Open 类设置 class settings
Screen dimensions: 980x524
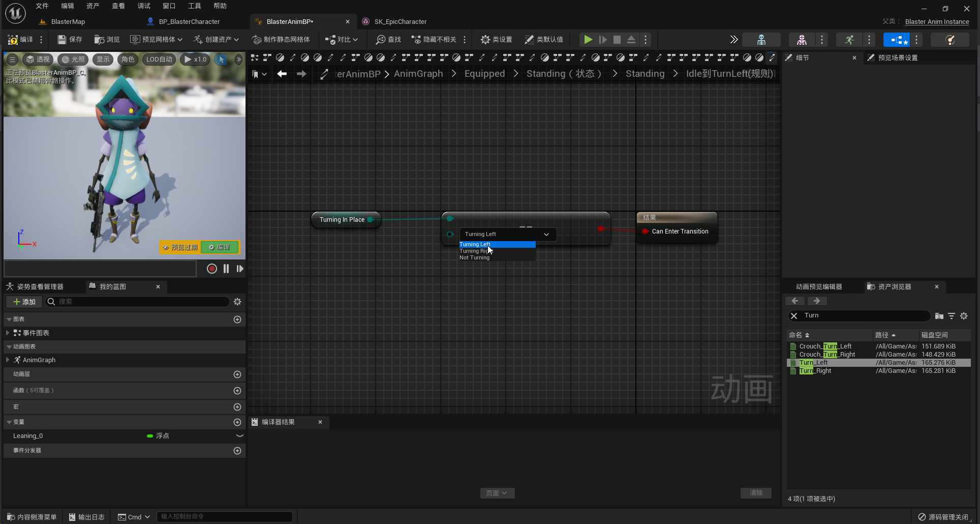(x=497, y=39)
